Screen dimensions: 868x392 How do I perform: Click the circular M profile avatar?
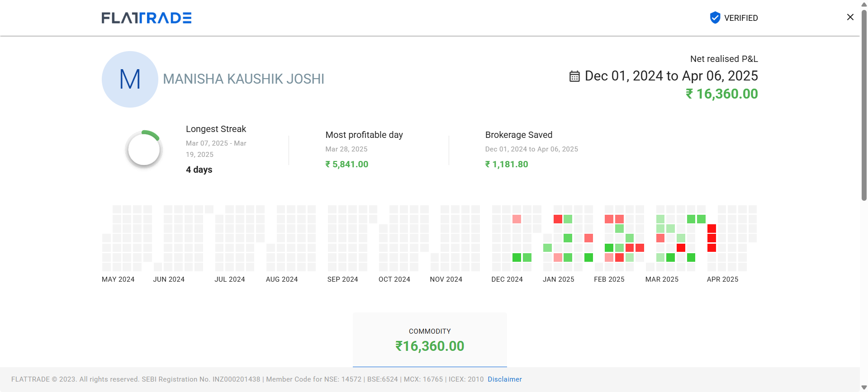click(130, 79)
